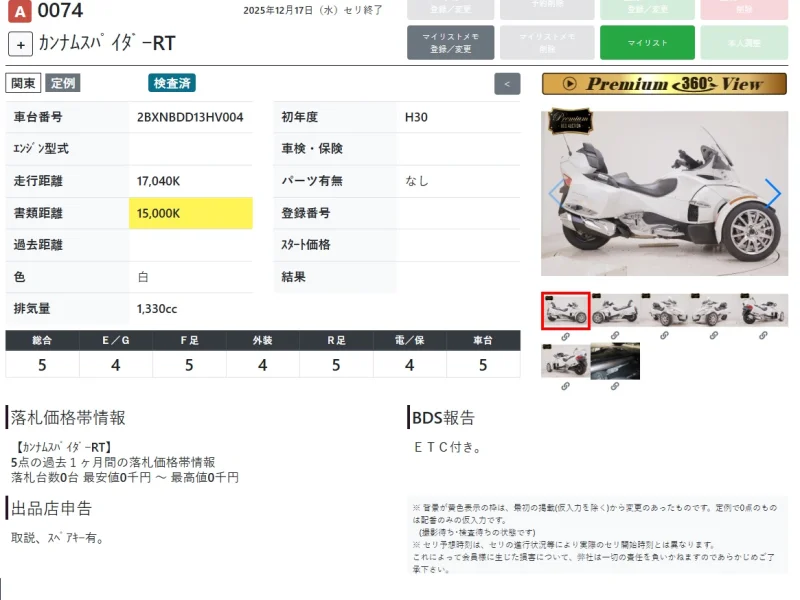Viewport: 800px width, 600px height.
Task: Click lot number 0074
Action: [60, 11]
